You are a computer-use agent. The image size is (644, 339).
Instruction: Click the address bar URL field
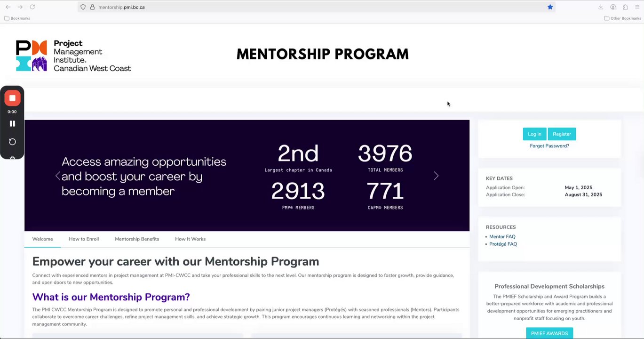282,7
